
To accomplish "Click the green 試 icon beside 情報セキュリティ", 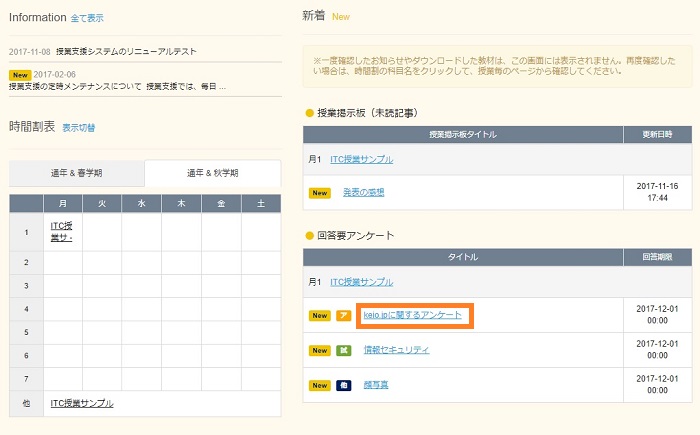I will 343,350.
